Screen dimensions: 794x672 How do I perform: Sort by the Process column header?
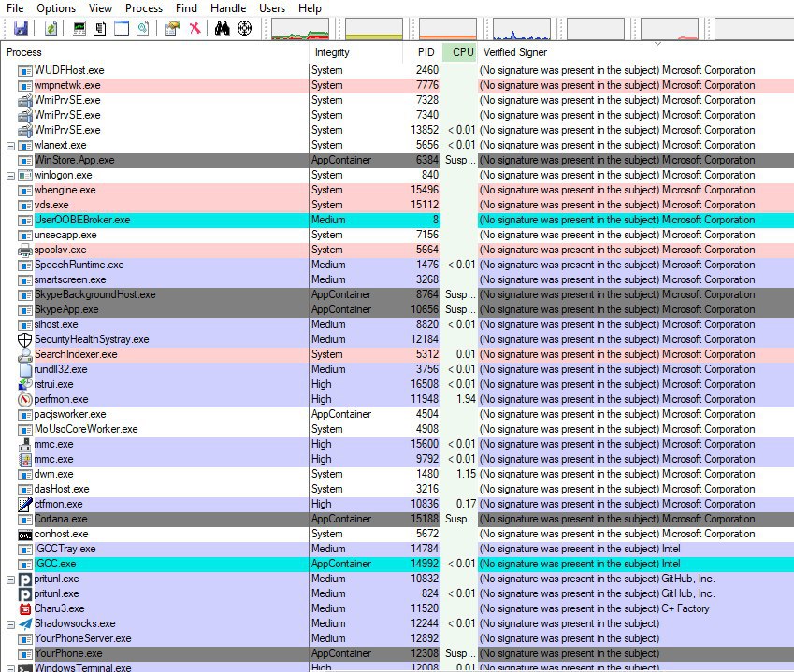pyautogui.click(x=154, y=52)
